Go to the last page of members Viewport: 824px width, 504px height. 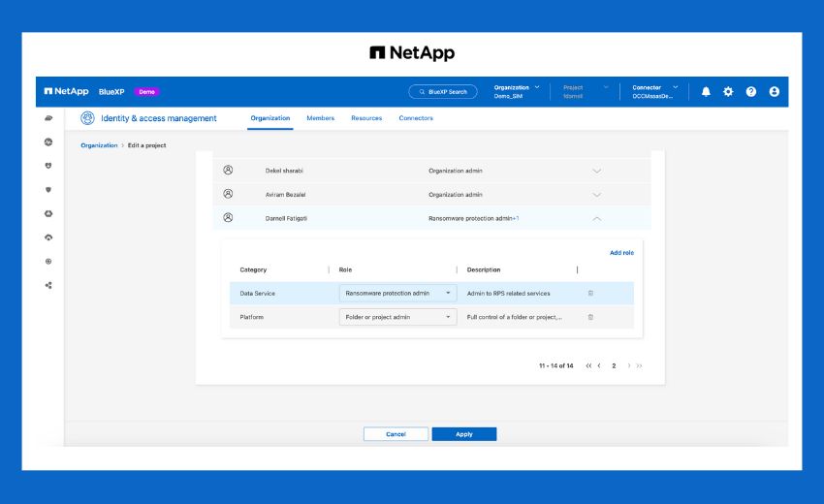click(639, 365)
